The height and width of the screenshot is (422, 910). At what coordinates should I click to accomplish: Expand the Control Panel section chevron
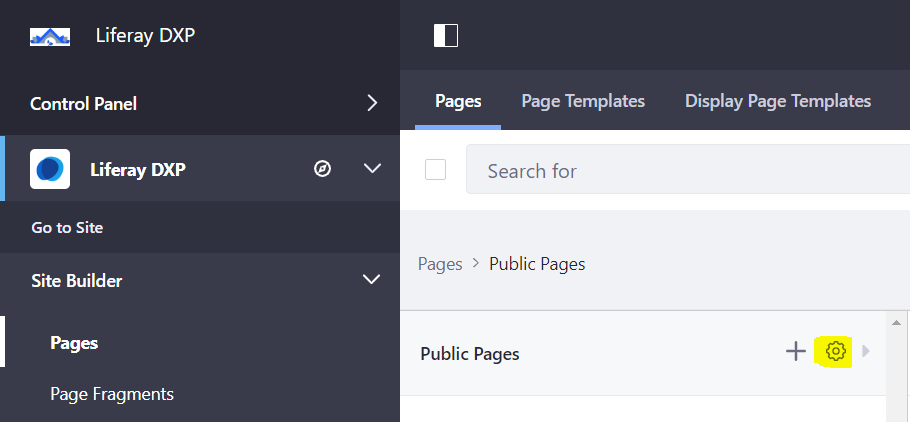[372, 103]
